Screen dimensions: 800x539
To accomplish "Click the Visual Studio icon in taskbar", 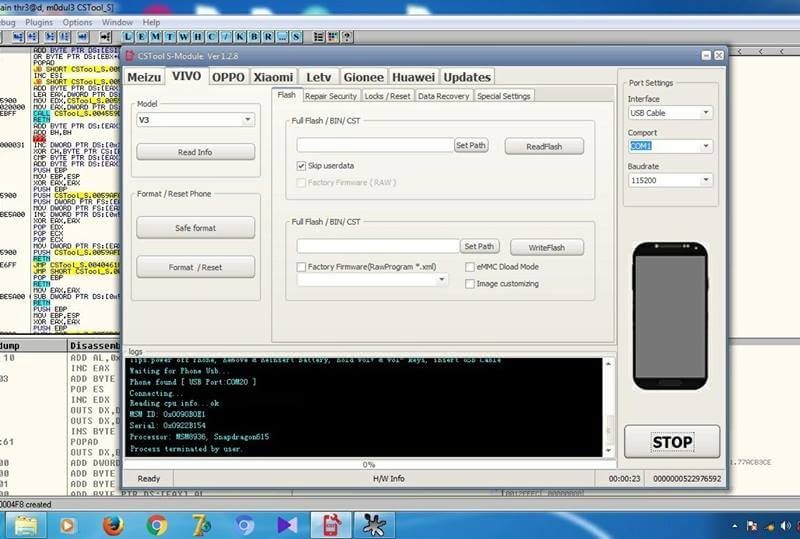I will click(x=287, y=525).
